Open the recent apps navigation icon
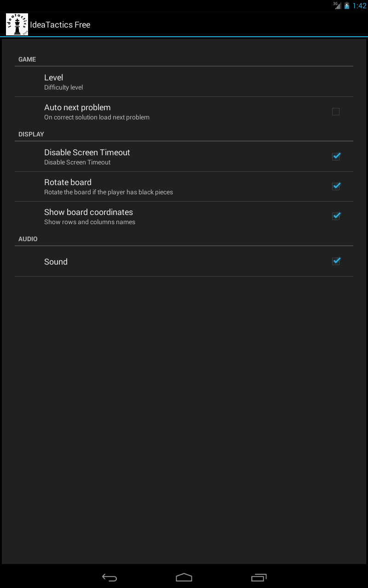Screen dimensions: 368x588 coord(259,577)
